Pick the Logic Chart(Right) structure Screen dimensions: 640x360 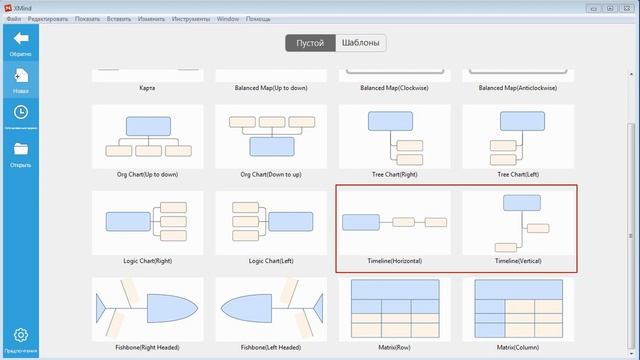point(148,223)
